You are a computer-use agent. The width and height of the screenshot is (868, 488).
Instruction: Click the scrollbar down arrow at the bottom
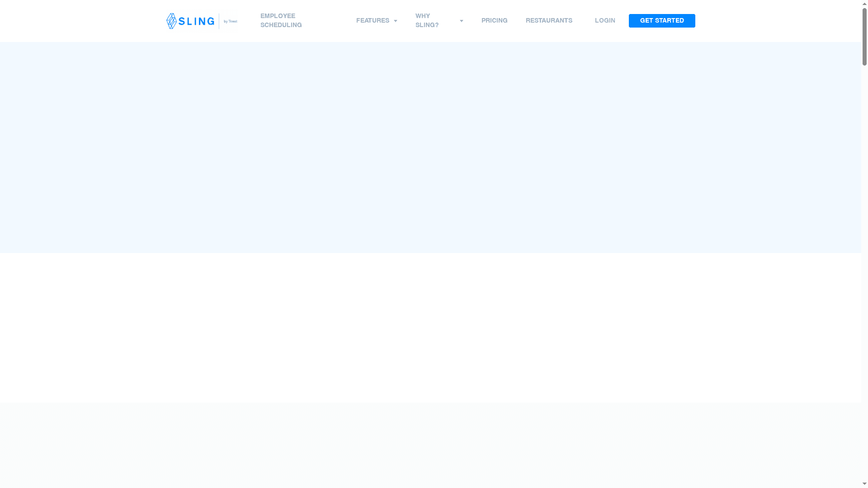(864, 484)
